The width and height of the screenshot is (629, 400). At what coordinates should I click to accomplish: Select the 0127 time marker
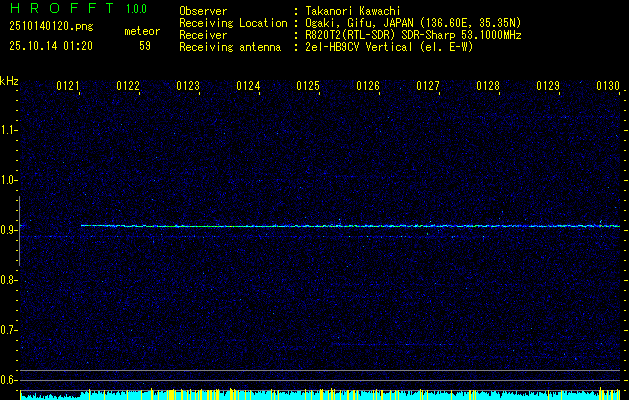coord(428,87)
